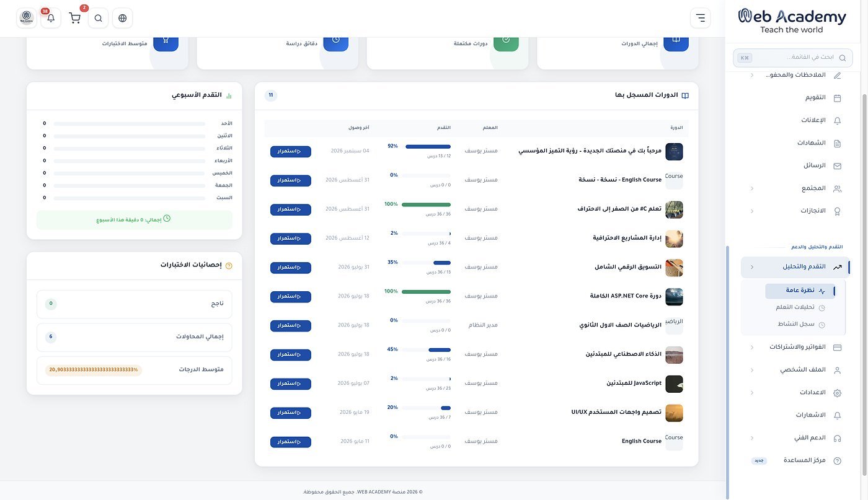Open the notifications bell in the header
868x500 pixels.
coord(51,18)
